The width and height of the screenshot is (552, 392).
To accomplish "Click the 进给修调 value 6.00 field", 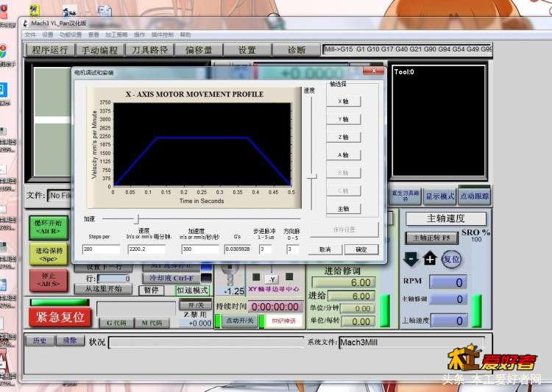I will [x=344, y=282].
